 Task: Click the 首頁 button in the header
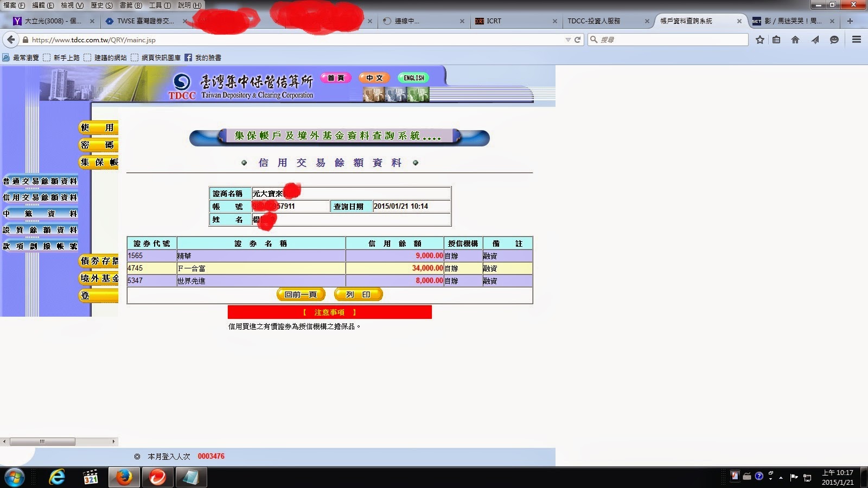click(x=336, y=78)
